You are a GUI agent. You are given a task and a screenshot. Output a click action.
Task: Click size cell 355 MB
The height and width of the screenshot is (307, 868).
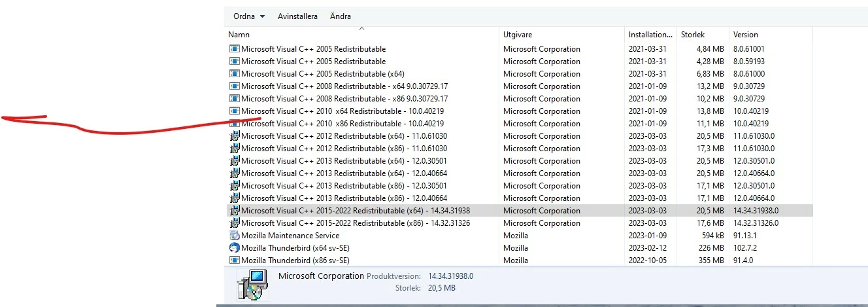pyautogui.click(x=710, y=261)
